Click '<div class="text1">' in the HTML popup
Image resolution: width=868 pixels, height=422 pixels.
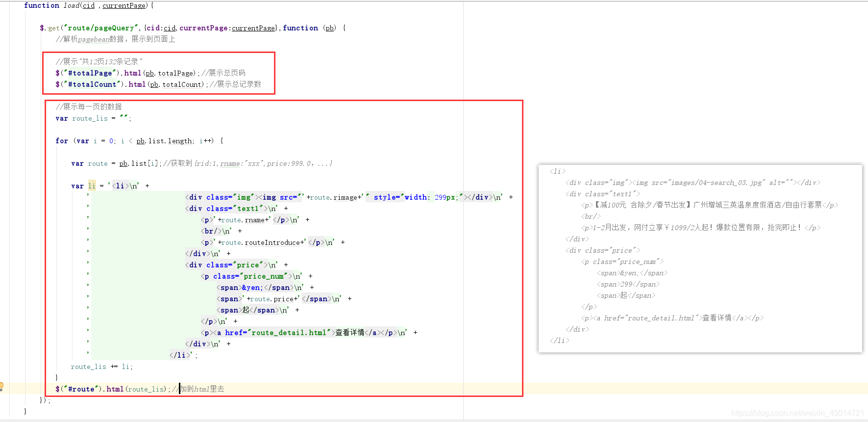[x=603, y=194]
